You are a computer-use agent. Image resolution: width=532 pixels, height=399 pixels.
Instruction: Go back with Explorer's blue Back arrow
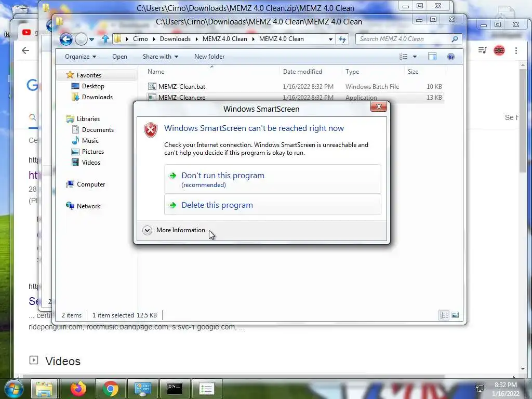[66, 39]
